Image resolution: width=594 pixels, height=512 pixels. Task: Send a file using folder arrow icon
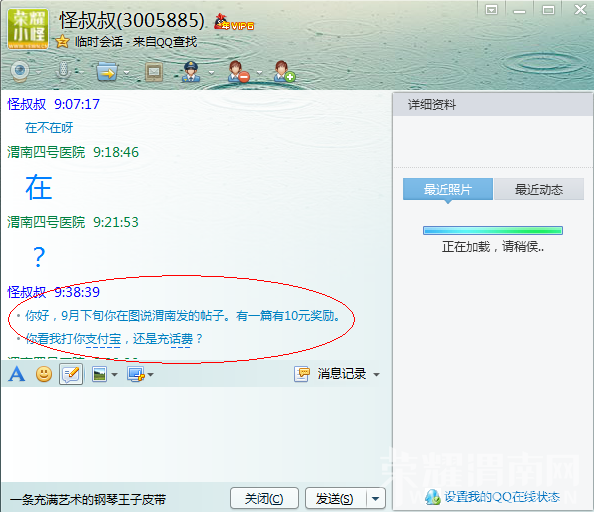[x=107, y=72]
